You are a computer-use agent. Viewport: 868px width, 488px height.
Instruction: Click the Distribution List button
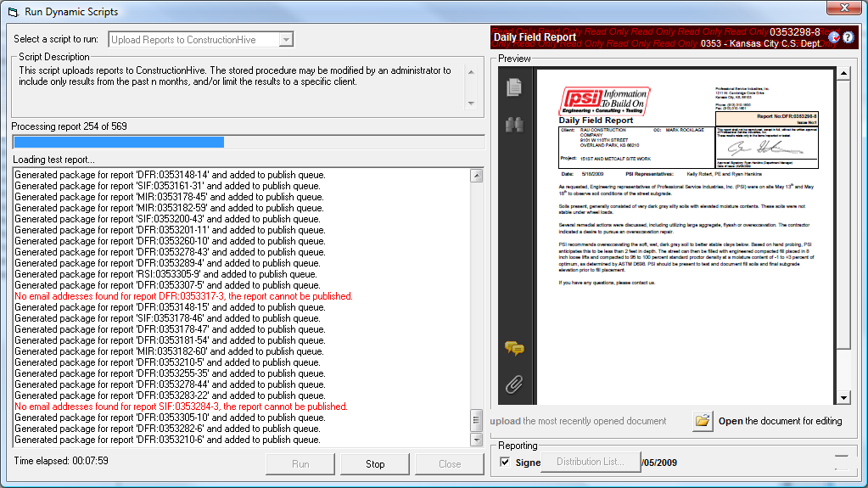[x=591, y=463]
